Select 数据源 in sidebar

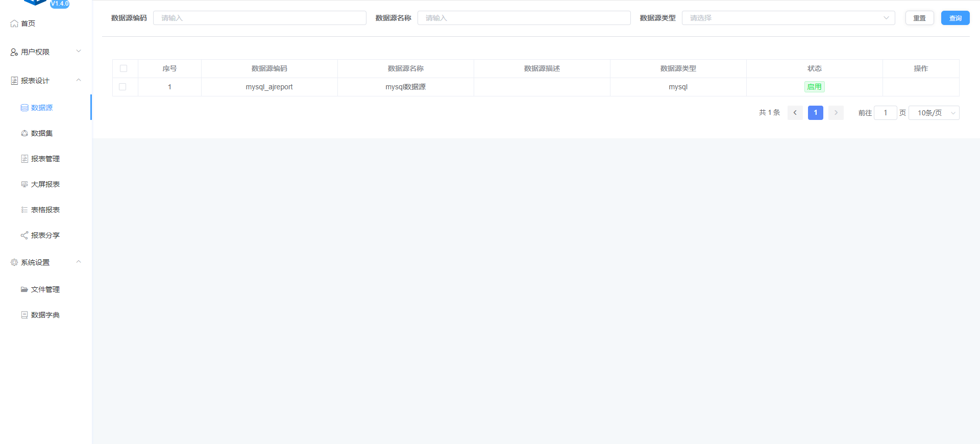click(46, 108)
